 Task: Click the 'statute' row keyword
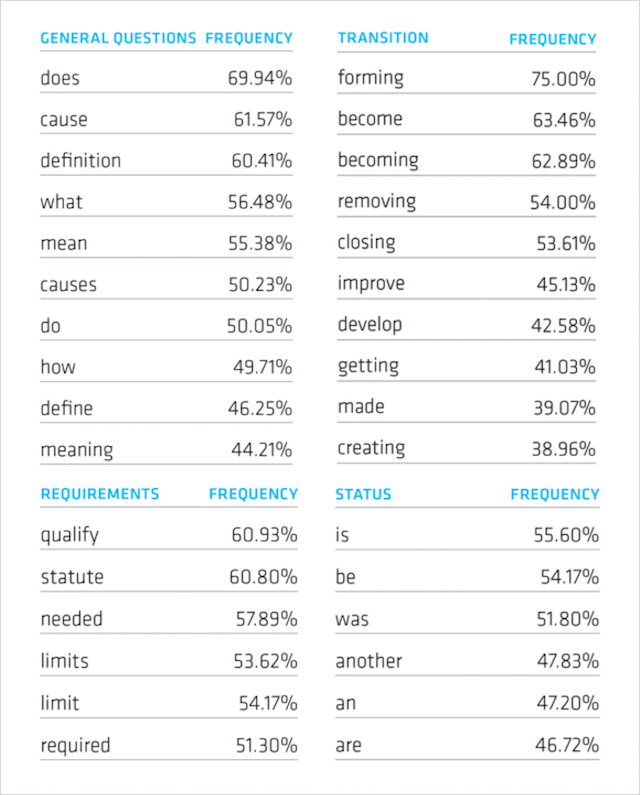point(71,577)
